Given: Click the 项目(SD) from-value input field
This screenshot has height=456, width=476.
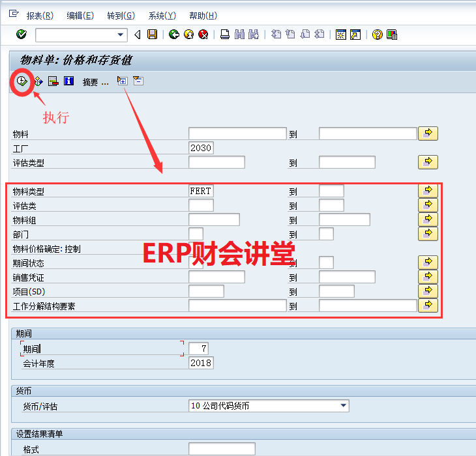Looking at the screenshot, I should pyautogui.click(x=206, y=291).
